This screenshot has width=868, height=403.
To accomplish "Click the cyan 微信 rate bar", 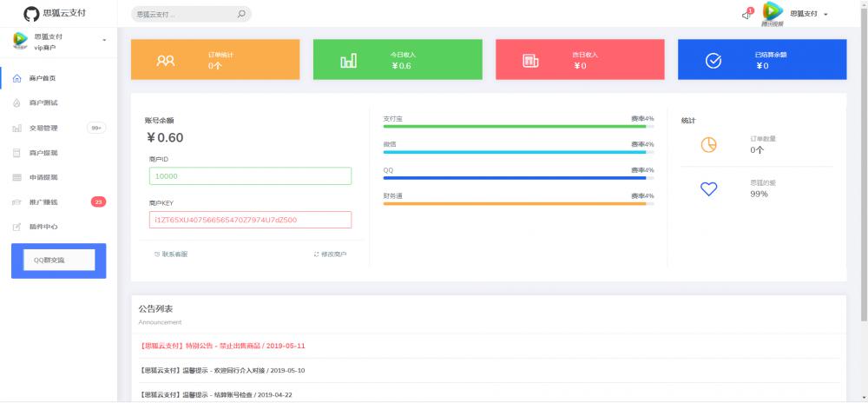I will [x=518, y=152].
